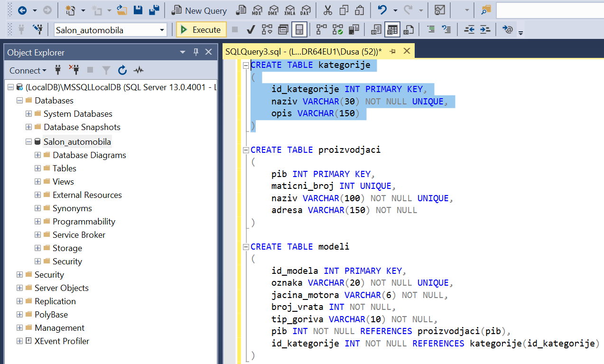Open the Activity Monitor from the main toolbar
This screenshot has height=364, width=604.
pos(440,10)
